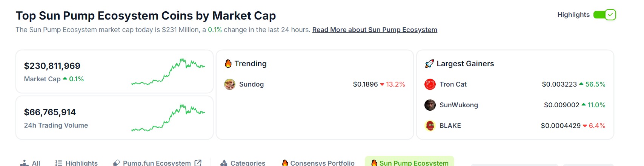Switch to the All tab
The width and height of the screenshot is (644, 166).
pos(30,163)
